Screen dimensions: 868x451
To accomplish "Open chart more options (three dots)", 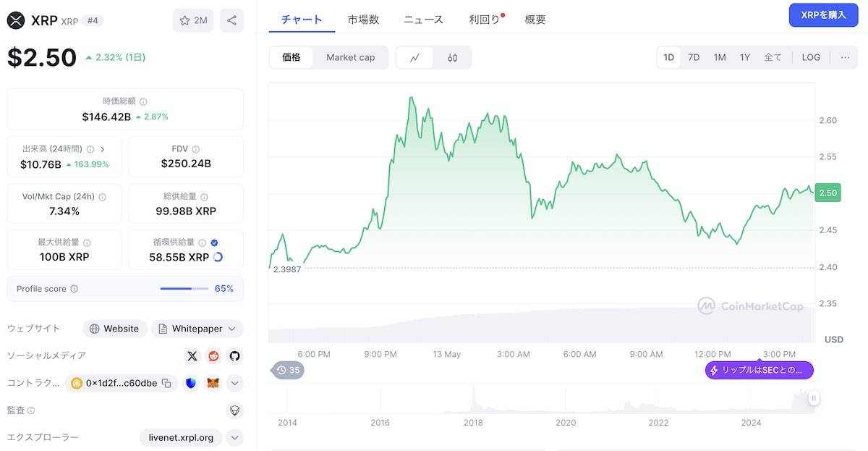I will [x=845, y=57].
